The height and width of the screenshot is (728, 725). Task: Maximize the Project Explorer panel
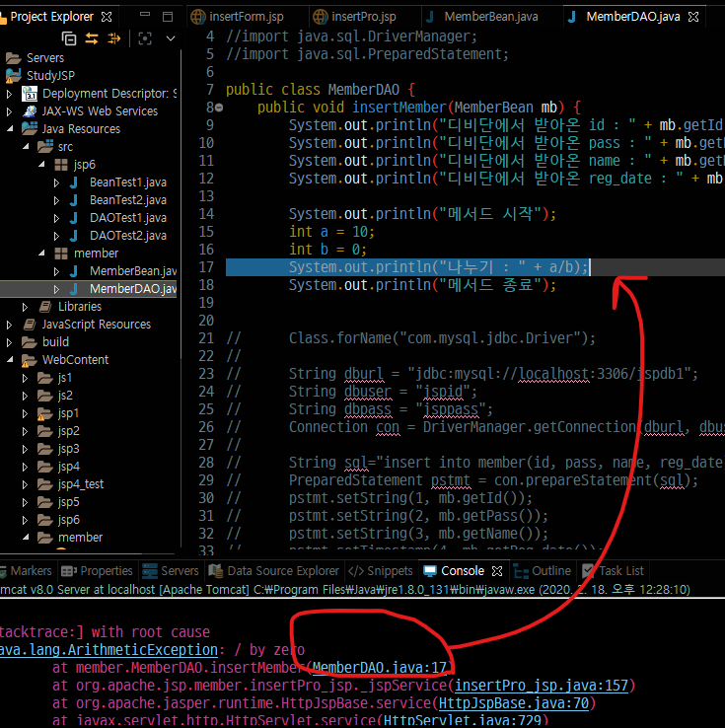click(168, 17)
